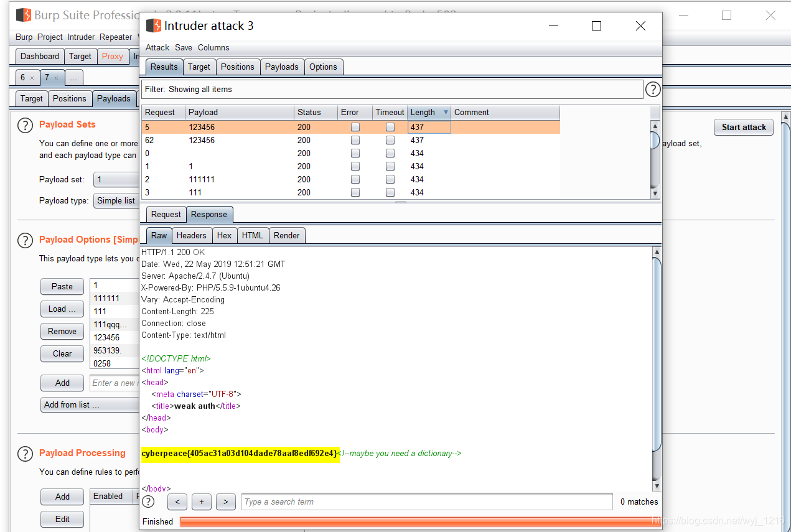The image size is (791, 532).
Task: Click the Paste button
Action: click(62, 286)
